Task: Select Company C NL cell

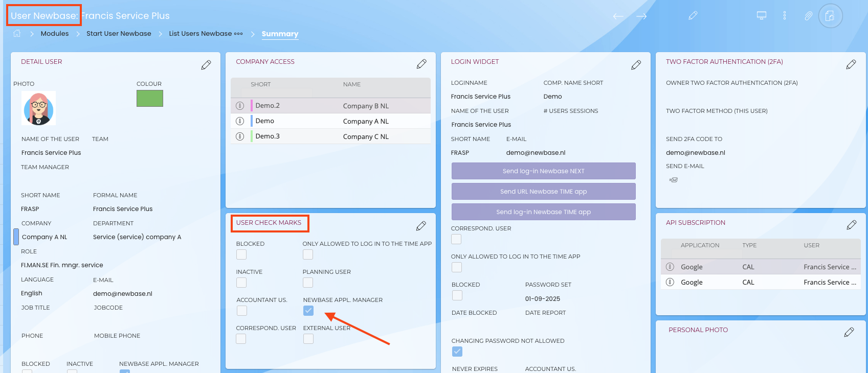Action: (x=366, y=136)
